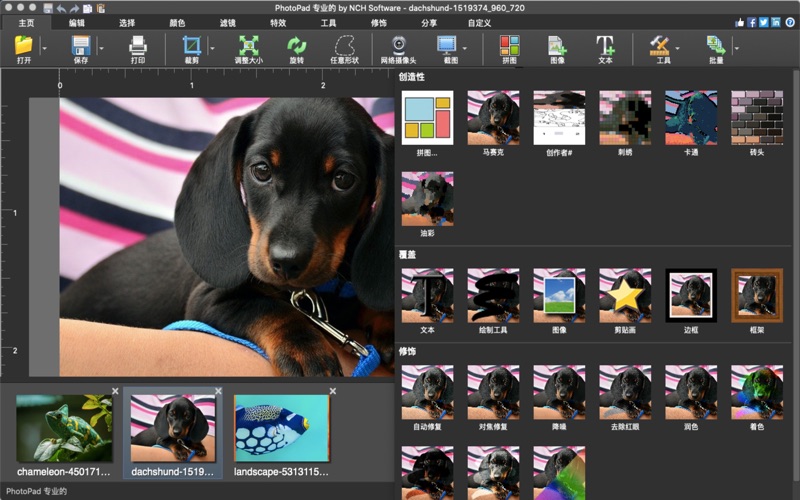Expand the 保存 (Save) dropdown arrow
Image resolution: width=800 pixels, height=500 pixels.
[x=101, y=47]
